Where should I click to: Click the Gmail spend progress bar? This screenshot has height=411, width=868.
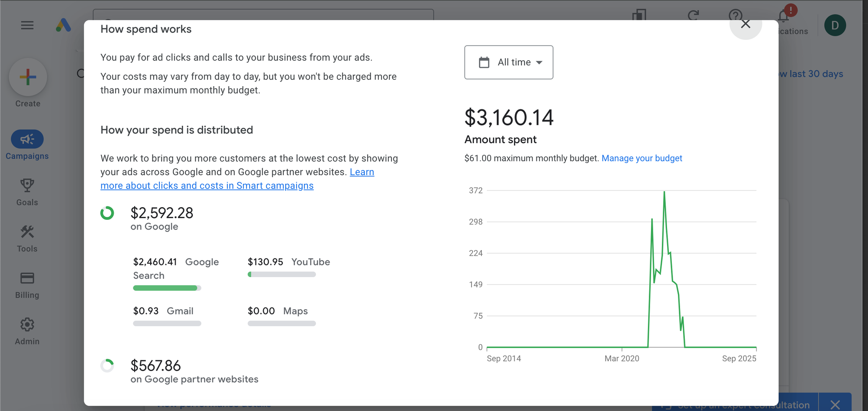coord(167,323)
